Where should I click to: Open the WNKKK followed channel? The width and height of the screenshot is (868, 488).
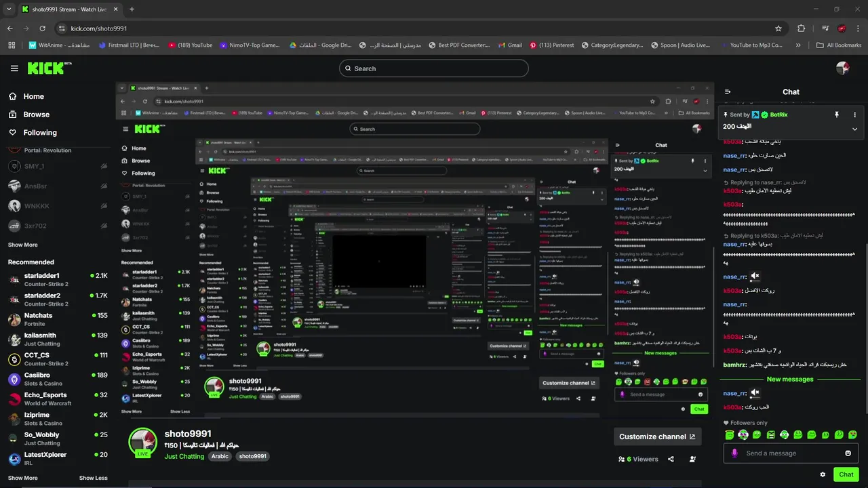58,205
